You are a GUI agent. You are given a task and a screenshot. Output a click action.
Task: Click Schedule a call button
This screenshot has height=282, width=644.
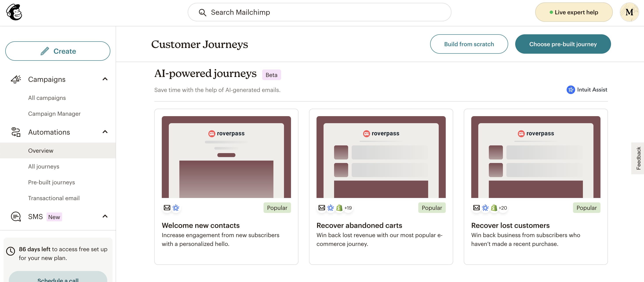tap(58, 277)
